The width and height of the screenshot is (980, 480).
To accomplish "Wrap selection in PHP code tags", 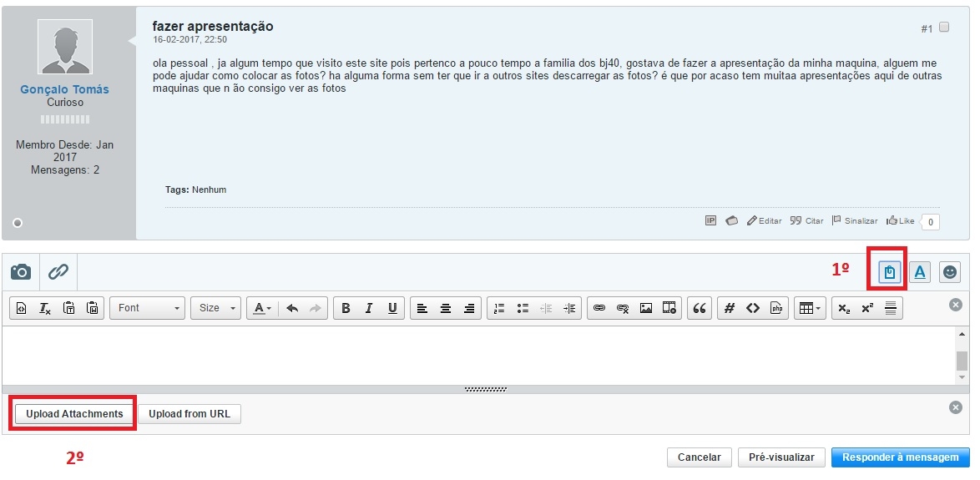I will 776,308.
